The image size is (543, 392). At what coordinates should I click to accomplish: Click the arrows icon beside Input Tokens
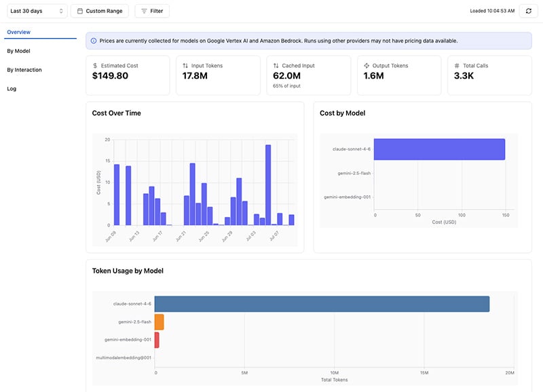(185, 65)
